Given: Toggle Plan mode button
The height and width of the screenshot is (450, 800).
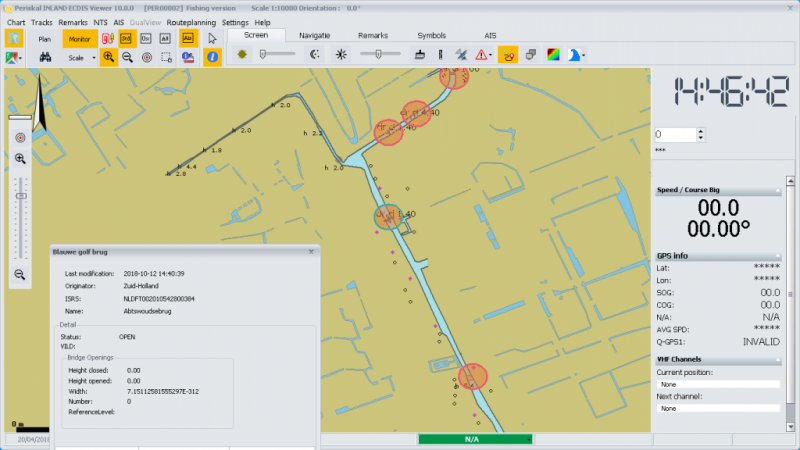Looking at the screenshot, I should point(45,38).
